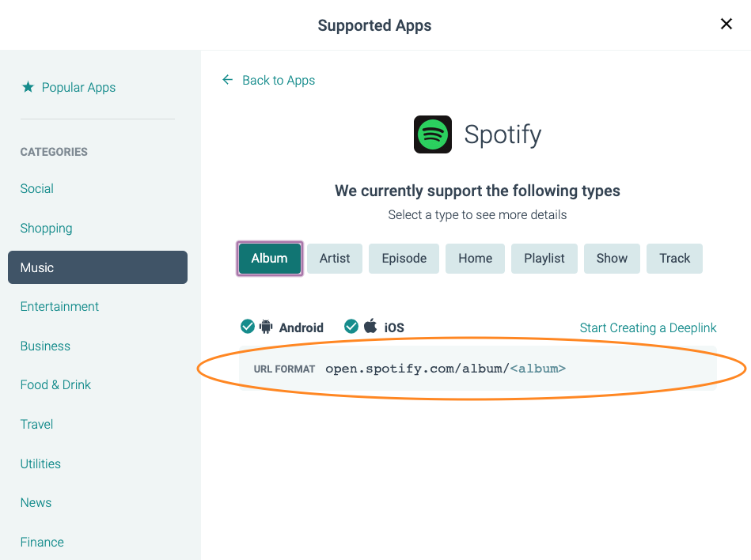
Task: Click the Spotify app logo
Action: coord(433,134)
